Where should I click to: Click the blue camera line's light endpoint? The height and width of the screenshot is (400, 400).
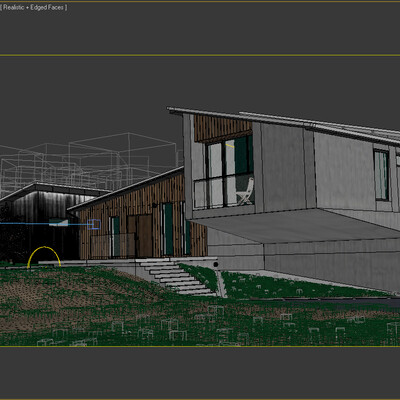pos(59,222)
